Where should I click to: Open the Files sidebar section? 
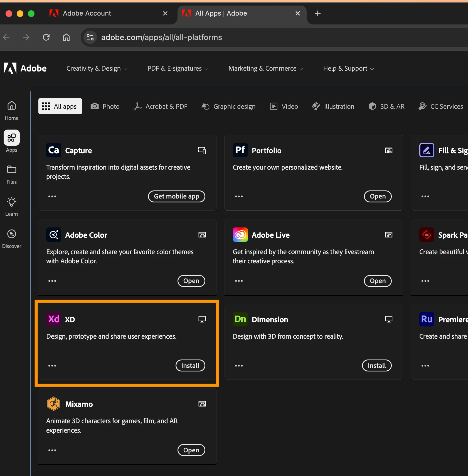(12, 175)
